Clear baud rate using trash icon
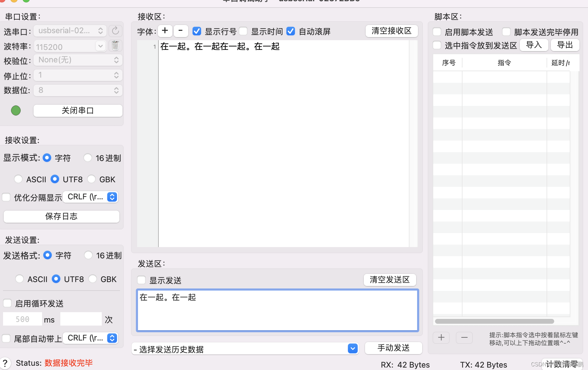Screen dimensions: 588x370 [115, 46]
